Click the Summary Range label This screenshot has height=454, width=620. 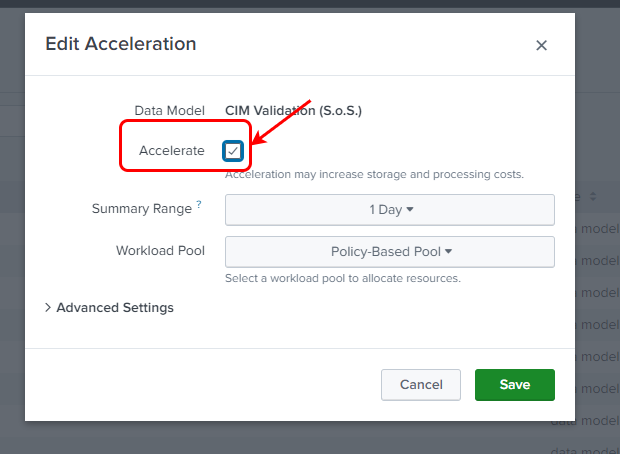coord(141,210)
